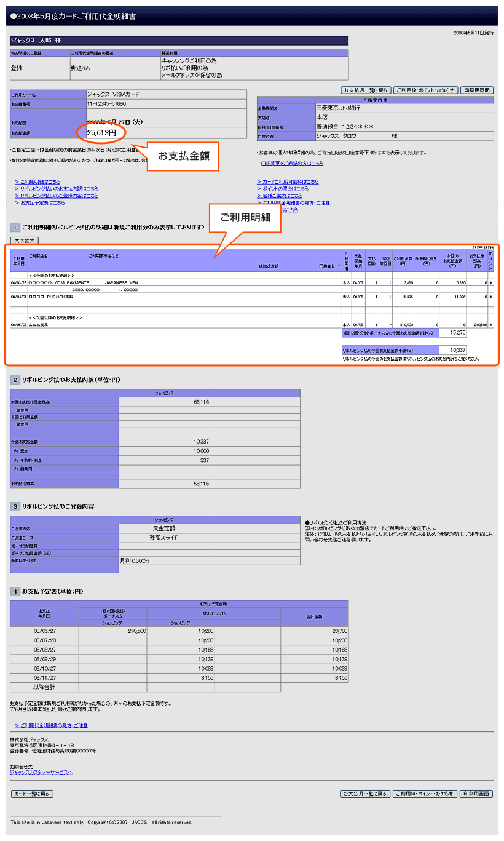The image size is (504, 841).
Task: Select the payment amount 25,613円
Action: [x=101, y=132]
